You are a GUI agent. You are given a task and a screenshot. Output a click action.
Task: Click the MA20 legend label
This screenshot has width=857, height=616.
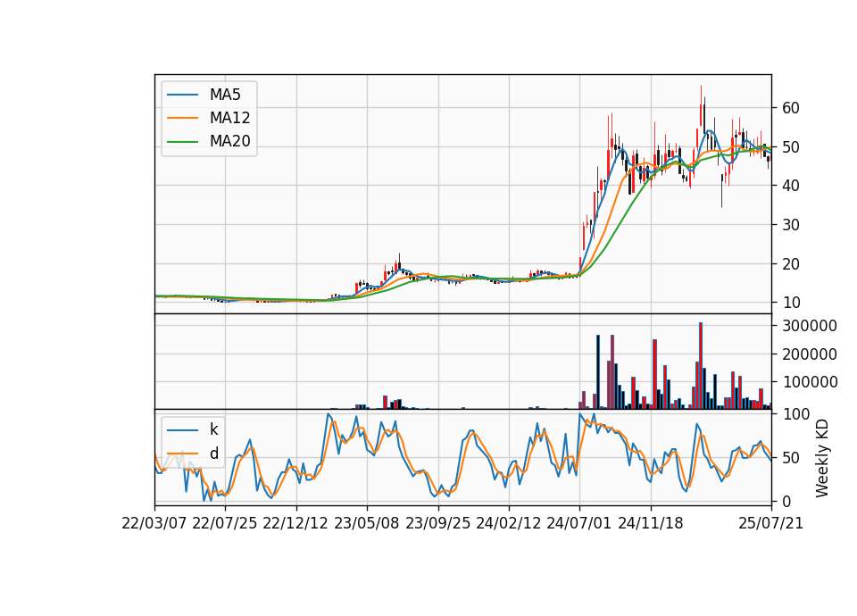(229, 141)
